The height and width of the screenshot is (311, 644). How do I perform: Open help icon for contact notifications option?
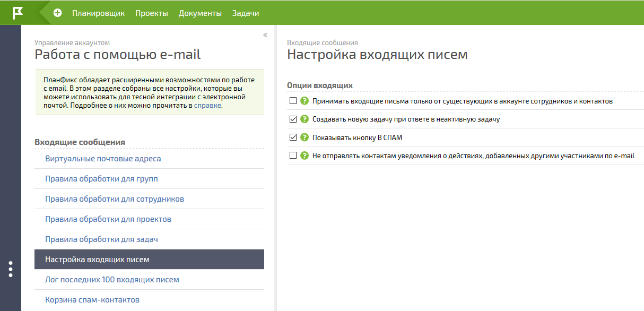point(304,156)
